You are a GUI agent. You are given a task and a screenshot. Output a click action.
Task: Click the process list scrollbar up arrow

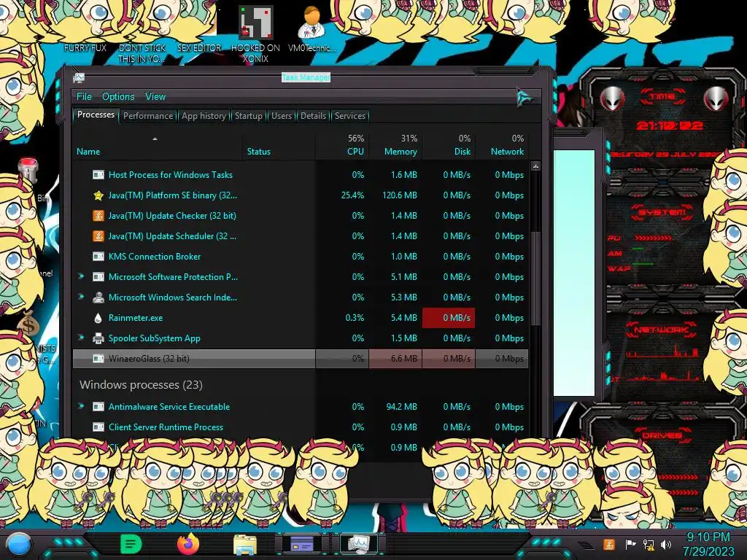(x=535, y=166)
